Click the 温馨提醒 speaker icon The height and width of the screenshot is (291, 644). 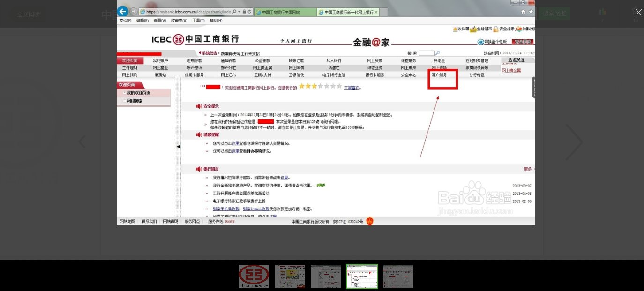pos(199,134)
